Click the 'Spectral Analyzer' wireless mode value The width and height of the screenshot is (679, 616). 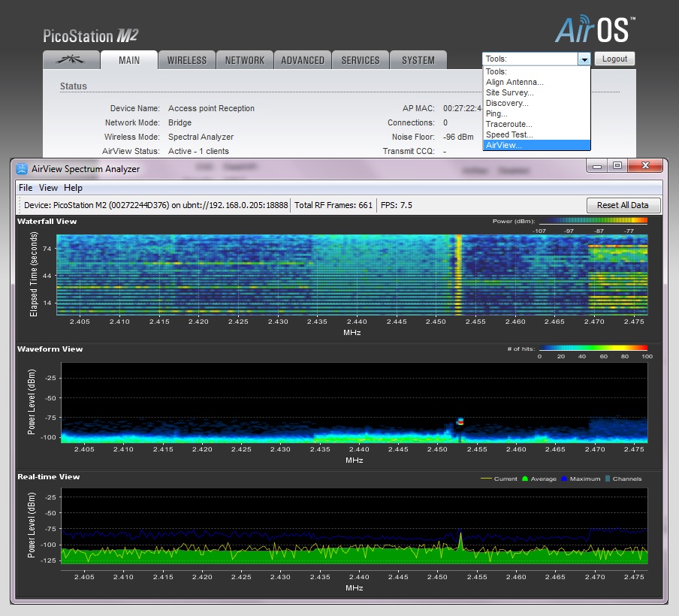point(201,137)
